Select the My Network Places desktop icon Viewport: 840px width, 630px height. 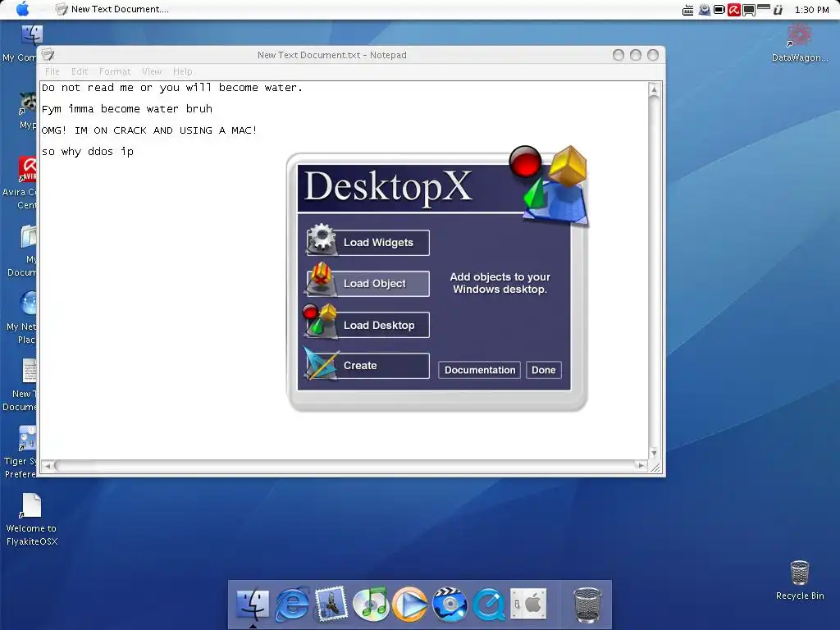tap(21, 317)
